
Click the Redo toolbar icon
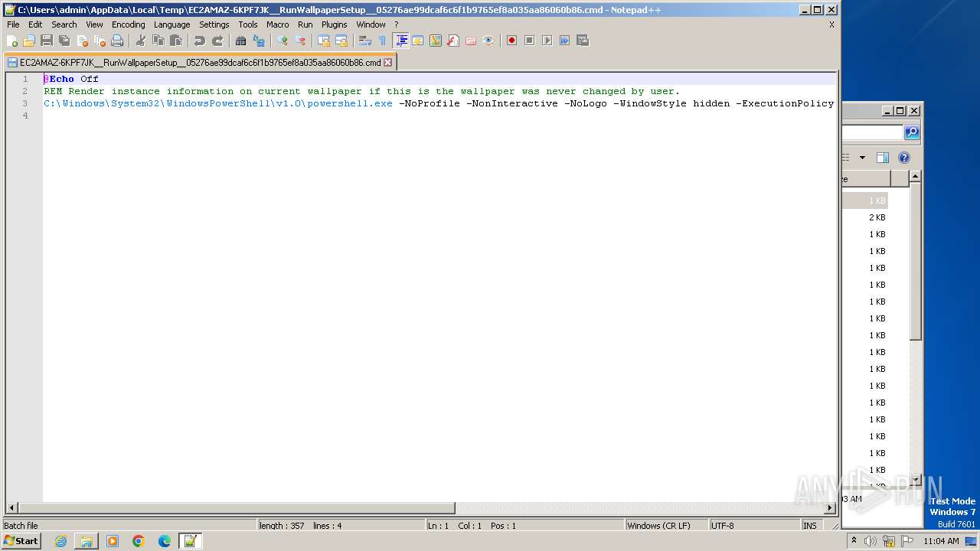click(x=217, y=41)
